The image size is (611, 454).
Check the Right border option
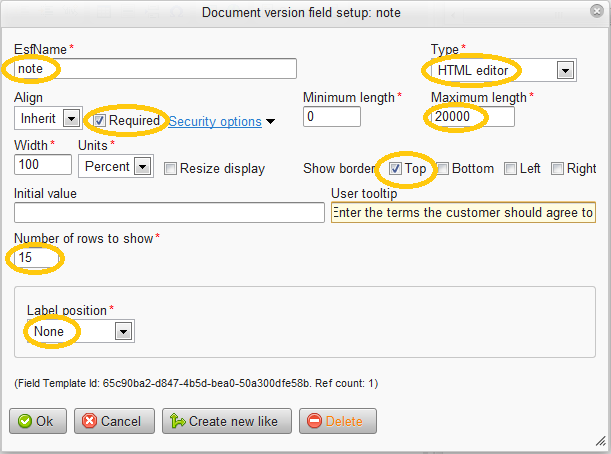(x=557, y=169)
